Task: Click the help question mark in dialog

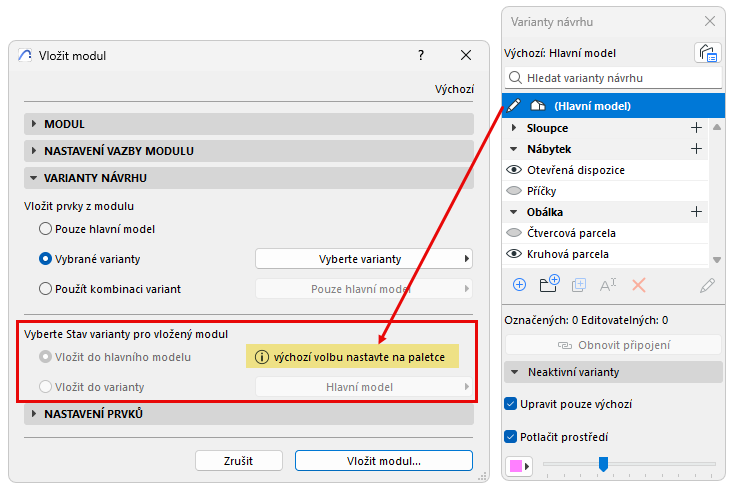Action: (421, 56)
